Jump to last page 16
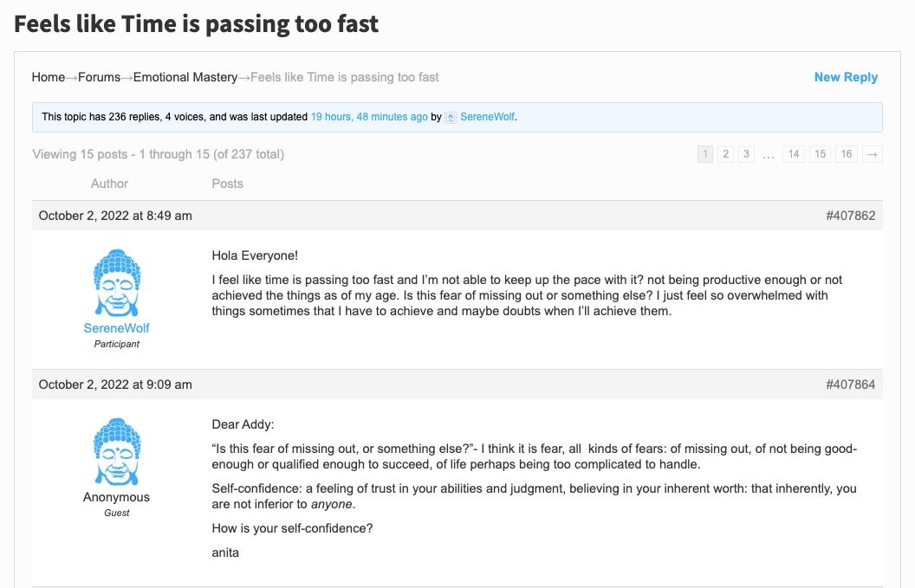 coord(847,154)
